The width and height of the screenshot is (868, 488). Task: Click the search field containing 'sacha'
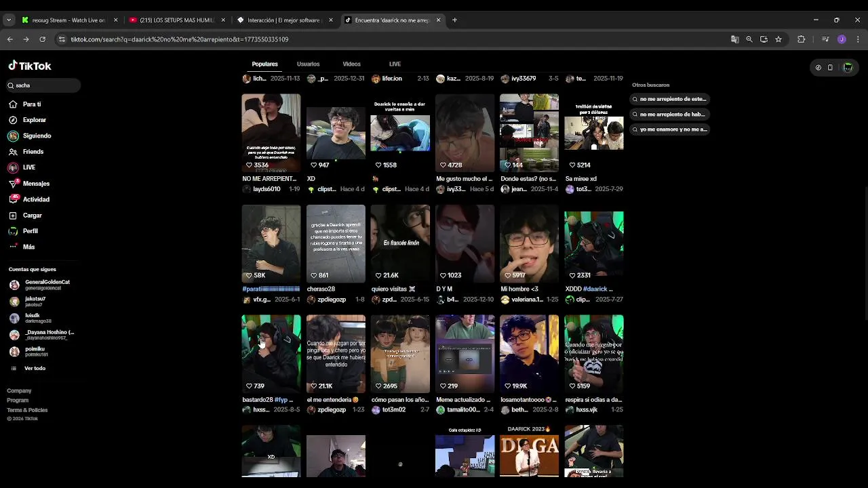[43, 85]
